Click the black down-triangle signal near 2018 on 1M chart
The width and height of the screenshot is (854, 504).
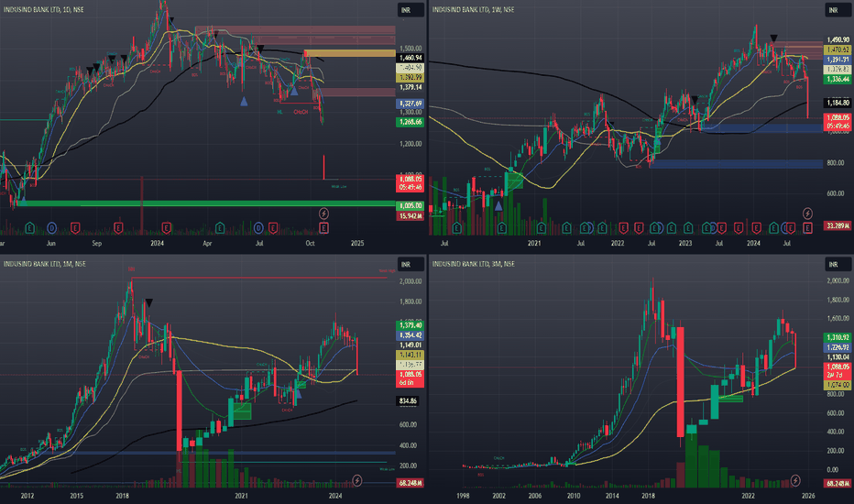148,302
